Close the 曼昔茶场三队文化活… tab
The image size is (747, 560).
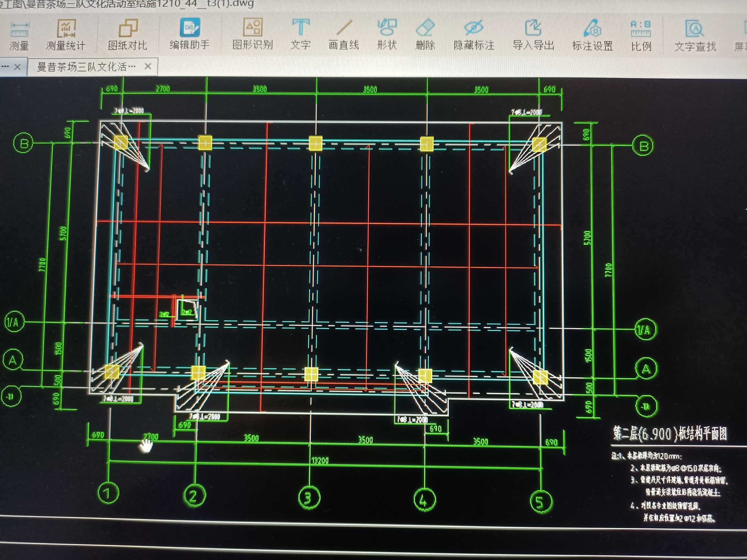point(148,66)
